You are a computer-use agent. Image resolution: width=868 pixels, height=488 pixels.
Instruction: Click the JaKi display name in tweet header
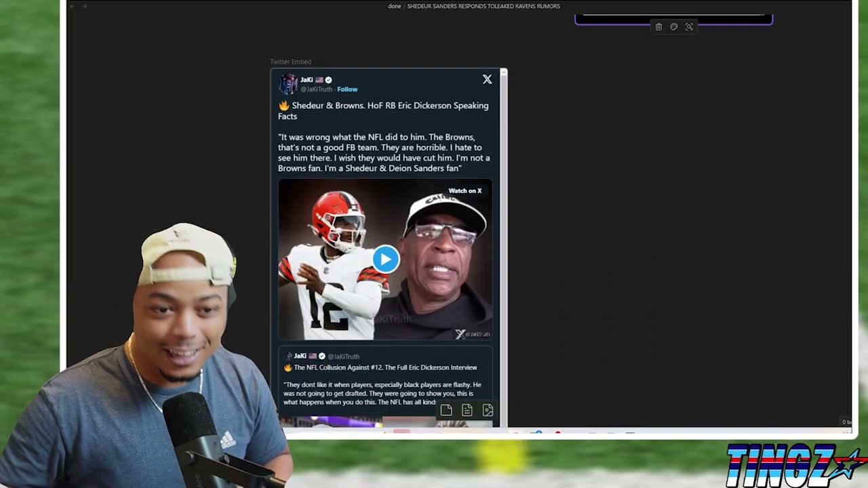[x=307, y=80]
